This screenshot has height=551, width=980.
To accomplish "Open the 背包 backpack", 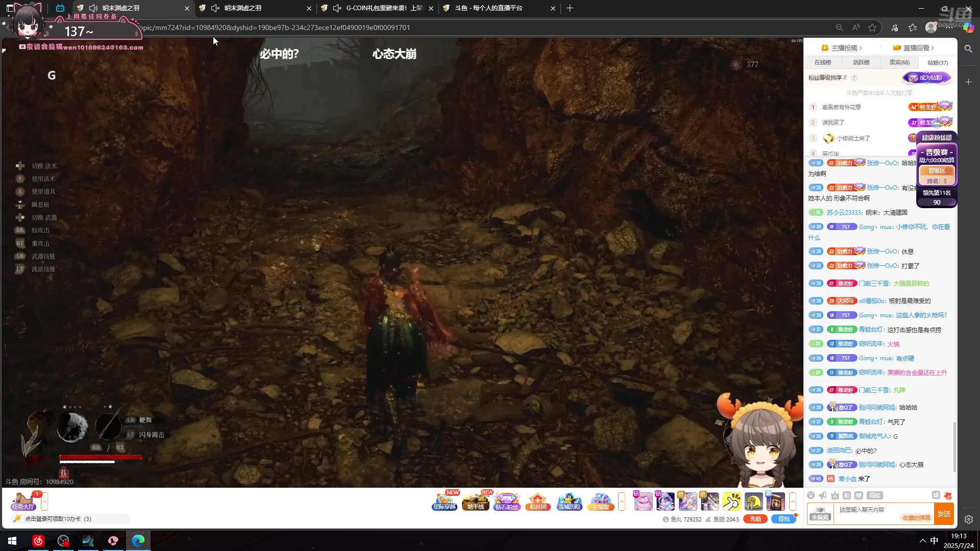I will [x=783, y=519].
